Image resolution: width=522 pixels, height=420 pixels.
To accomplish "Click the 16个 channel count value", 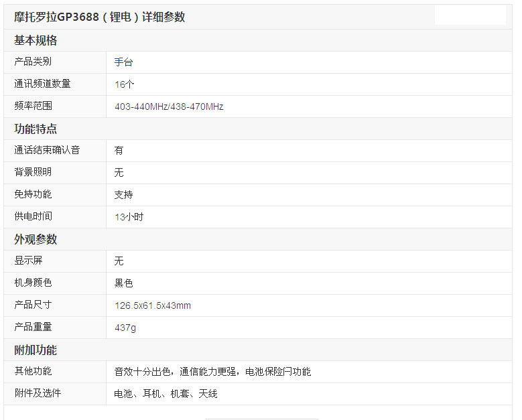I will pyautogui.click(x=124, y=84).
